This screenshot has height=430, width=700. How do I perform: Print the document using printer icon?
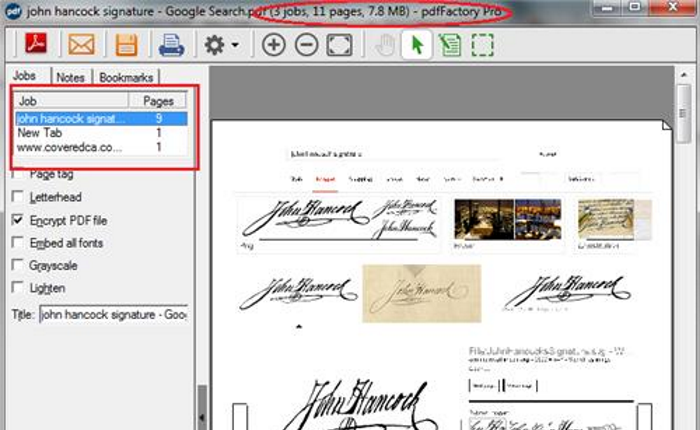click(171, 45)
